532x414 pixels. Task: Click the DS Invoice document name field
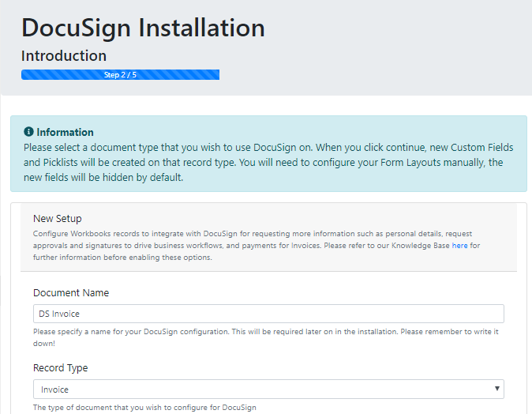pyautogui.click(x=268, y=314)
